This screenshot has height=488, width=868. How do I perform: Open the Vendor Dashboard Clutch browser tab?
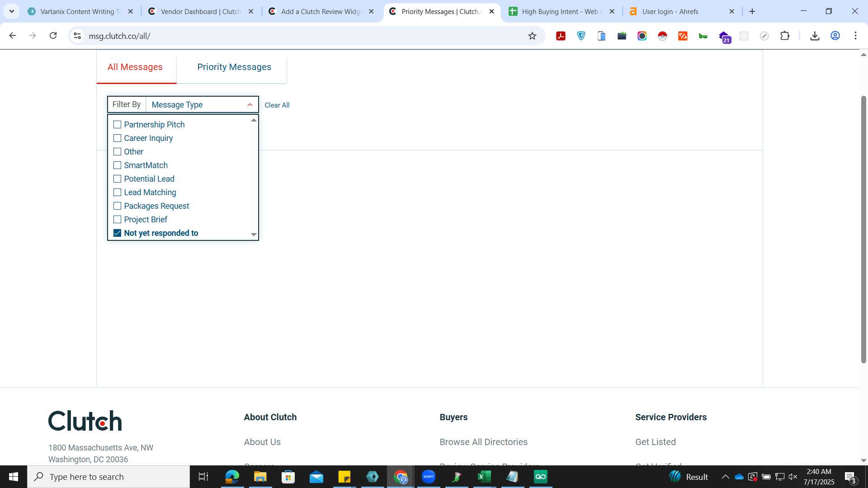click(200, 12)
